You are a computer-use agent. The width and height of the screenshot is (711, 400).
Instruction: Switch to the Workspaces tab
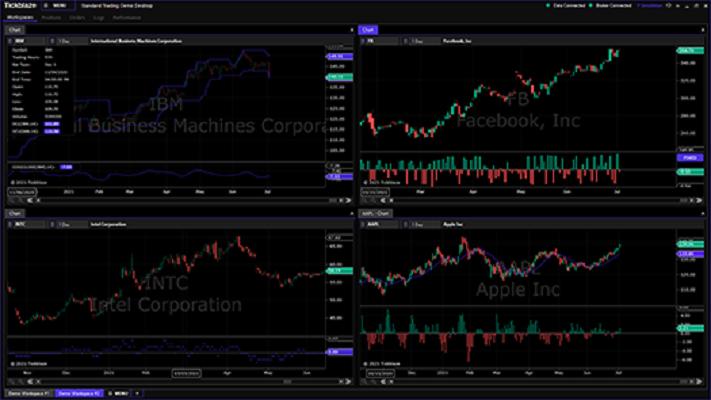20,17
